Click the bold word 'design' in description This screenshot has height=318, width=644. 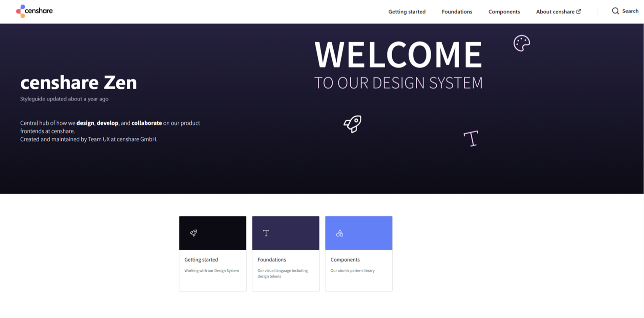click(x=85, y=123)
